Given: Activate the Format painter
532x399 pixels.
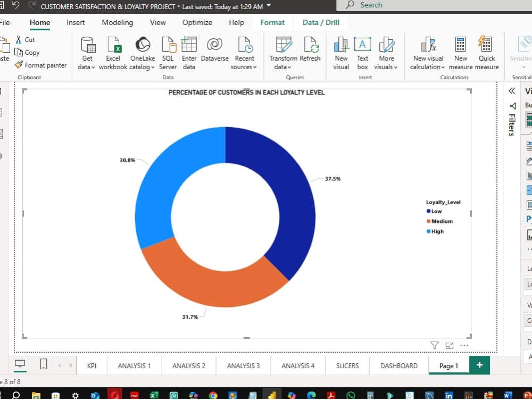Looking at the screenshot, I should (x=41, y=65).
